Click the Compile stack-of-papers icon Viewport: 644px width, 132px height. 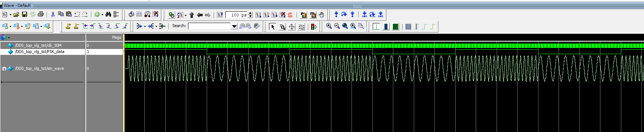pos(131,15)
